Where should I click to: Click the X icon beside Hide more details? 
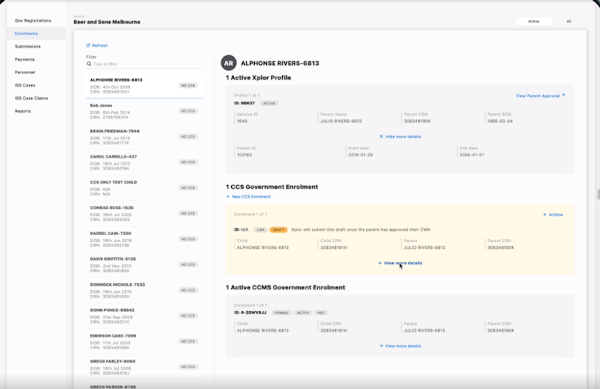click(381, 137)
